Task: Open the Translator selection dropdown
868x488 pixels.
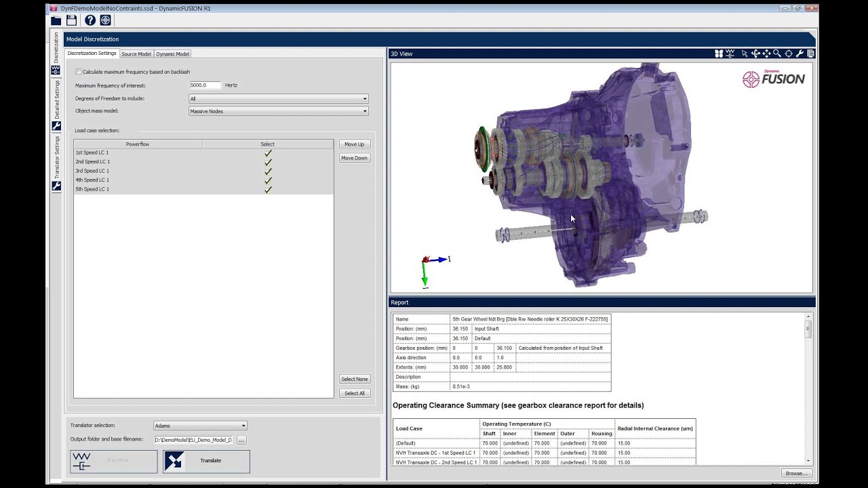Action: click(200, 426)
